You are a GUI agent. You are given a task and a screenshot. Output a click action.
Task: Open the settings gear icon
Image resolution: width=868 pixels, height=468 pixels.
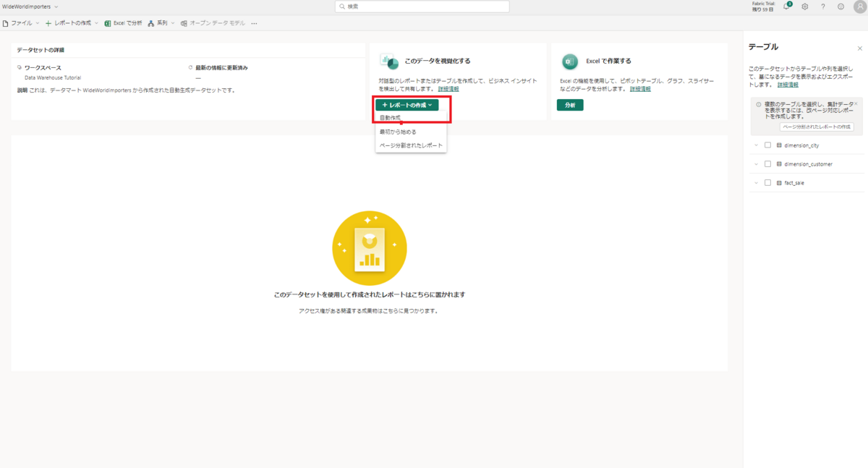tap(804, 7)
